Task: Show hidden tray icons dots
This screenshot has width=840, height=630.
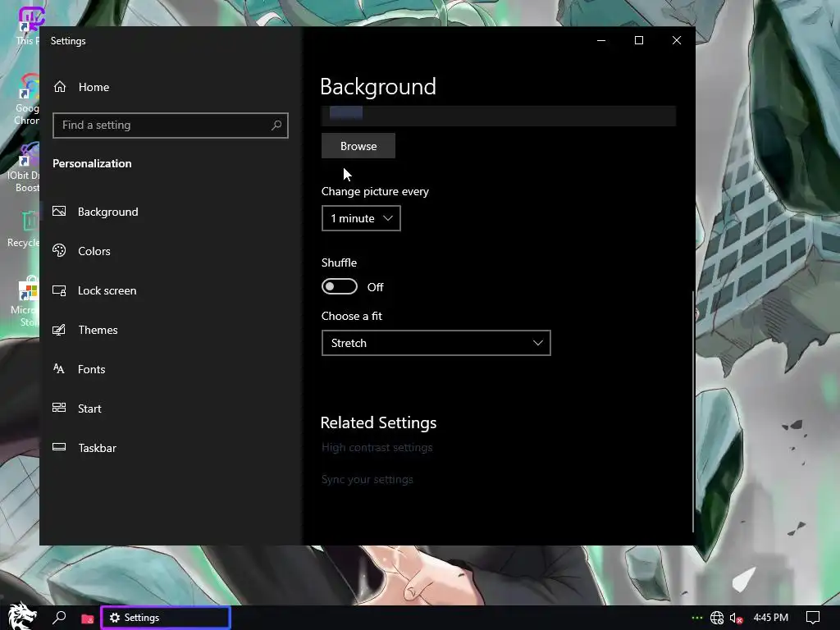Action: coord(696,618)
